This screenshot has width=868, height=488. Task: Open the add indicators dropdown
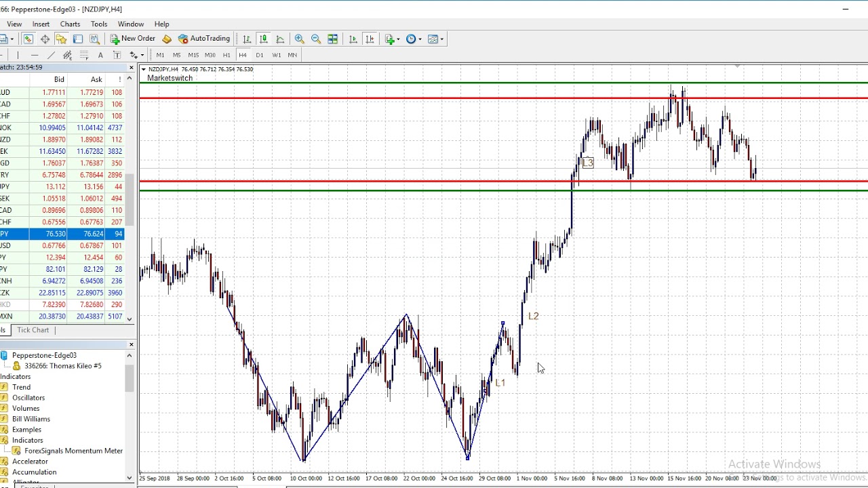coord(392,39)
